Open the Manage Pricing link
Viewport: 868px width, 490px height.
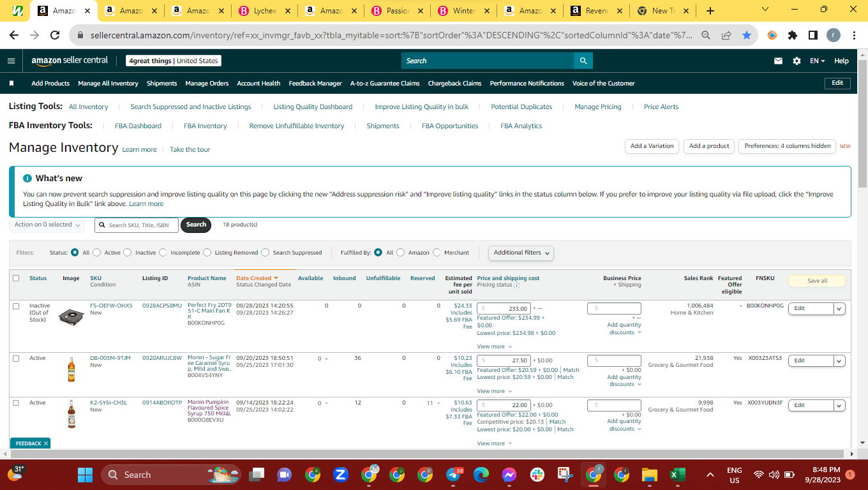(597, 107)
